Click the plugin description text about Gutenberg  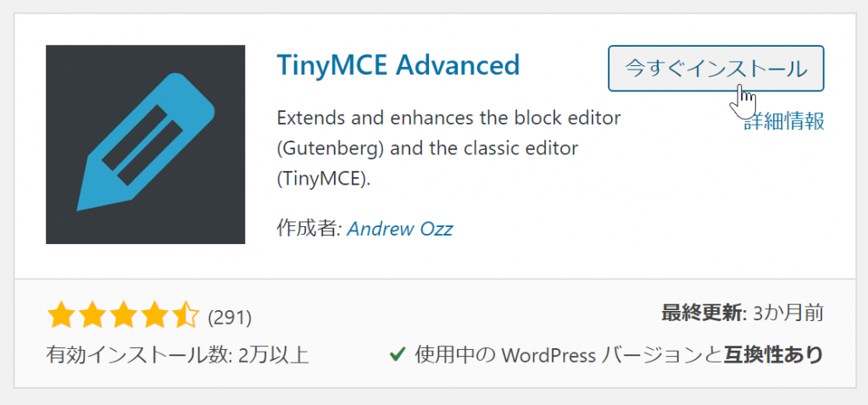click(x=448, y=148)
